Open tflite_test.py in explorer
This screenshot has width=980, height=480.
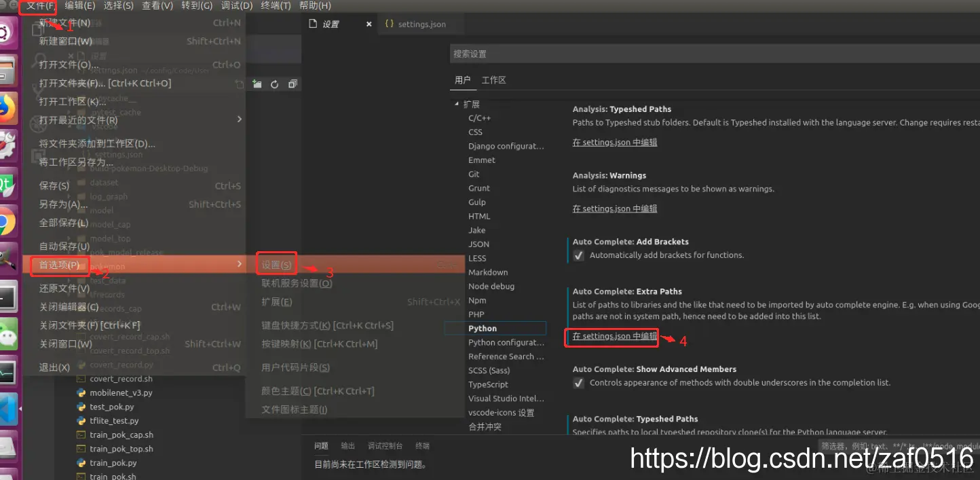pyautogui.click(x=114, y=421)
